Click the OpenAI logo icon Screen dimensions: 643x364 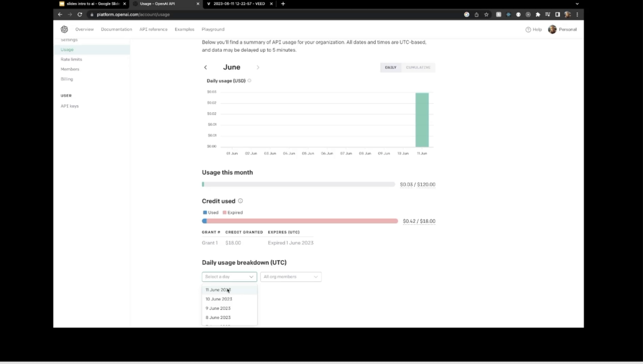point(64,29)
